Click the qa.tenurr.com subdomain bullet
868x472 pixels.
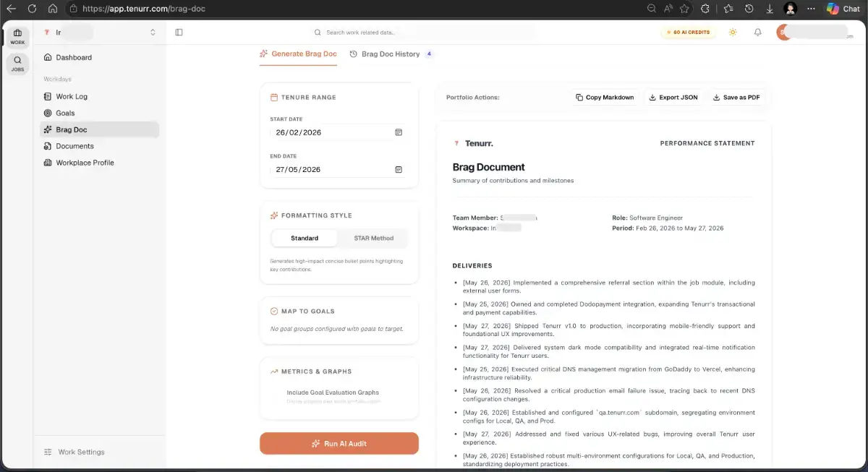[x=609, y=416]
